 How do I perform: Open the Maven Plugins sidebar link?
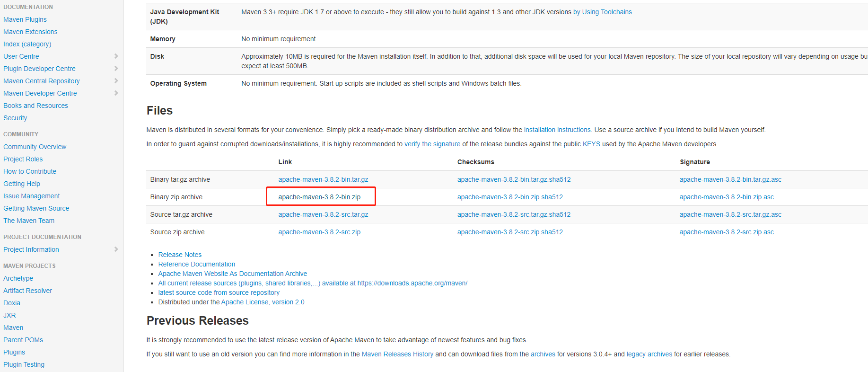[x=25, y=19]
